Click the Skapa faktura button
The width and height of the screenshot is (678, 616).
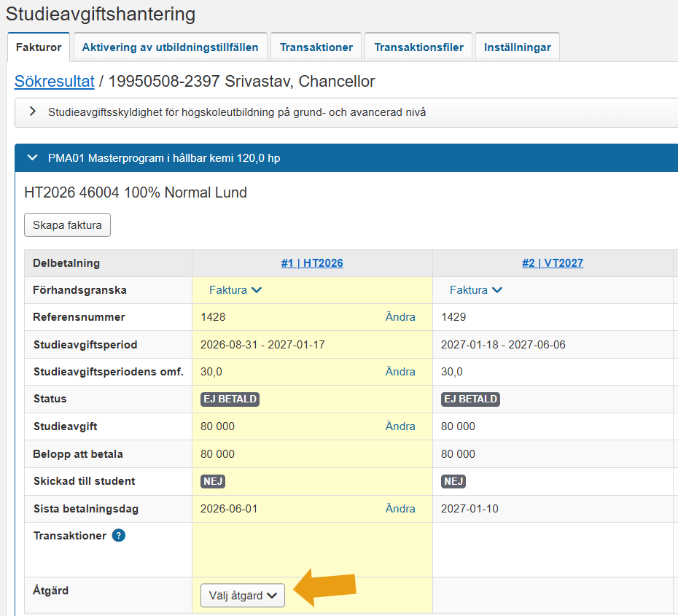[x=68, y=225]
